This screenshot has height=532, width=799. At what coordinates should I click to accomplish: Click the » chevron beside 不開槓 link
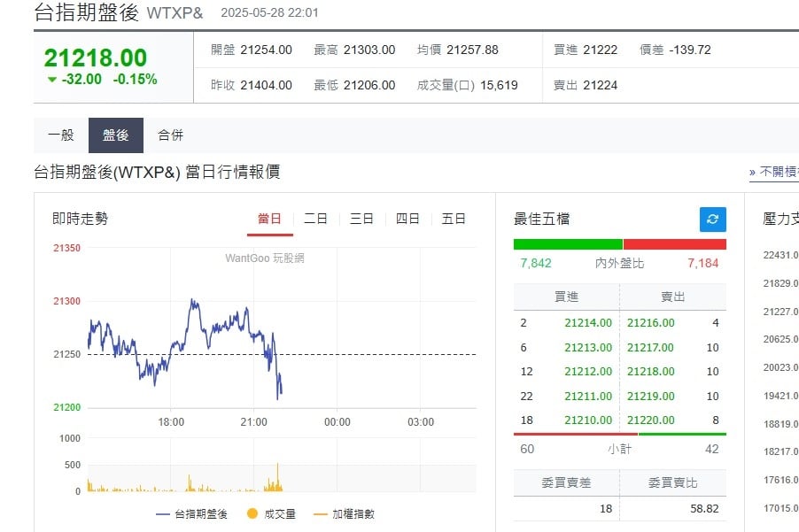pyautogui.click(x=750, y=173)
